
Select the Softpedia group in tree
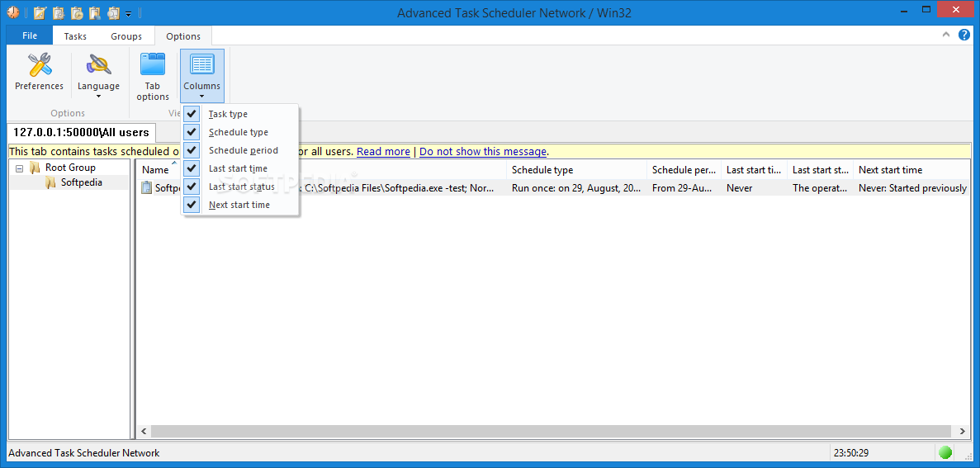coord(81,183)
